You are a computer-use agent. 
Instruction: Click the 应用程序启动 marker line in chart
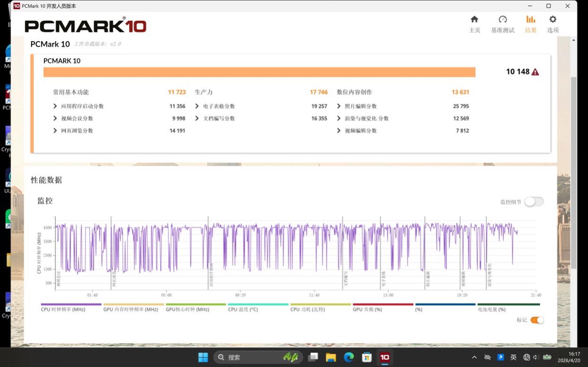(x=208, y=253)
